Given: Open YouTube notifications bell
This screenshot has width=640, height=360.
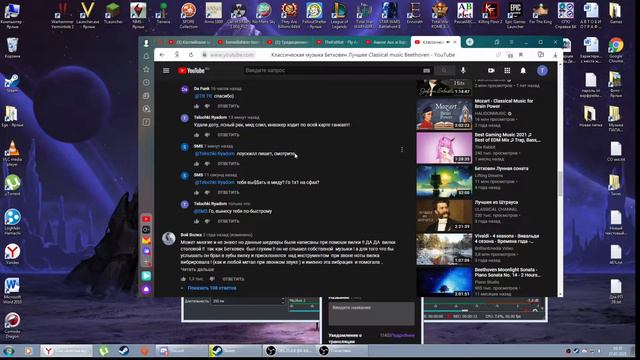Looking at the screenshot, I should (523, 71).
